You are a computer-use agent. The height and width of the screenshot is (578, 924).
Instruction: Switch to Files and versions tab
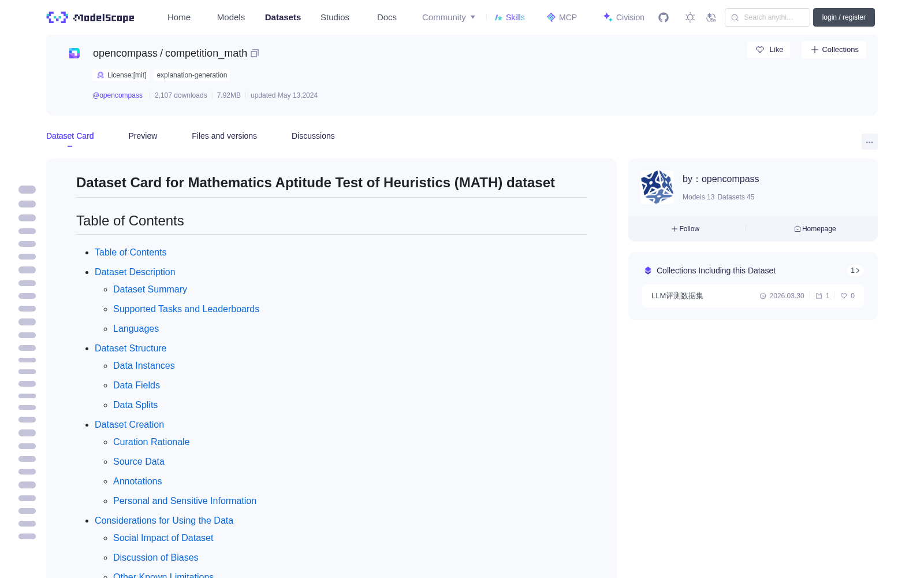[224, 136]
